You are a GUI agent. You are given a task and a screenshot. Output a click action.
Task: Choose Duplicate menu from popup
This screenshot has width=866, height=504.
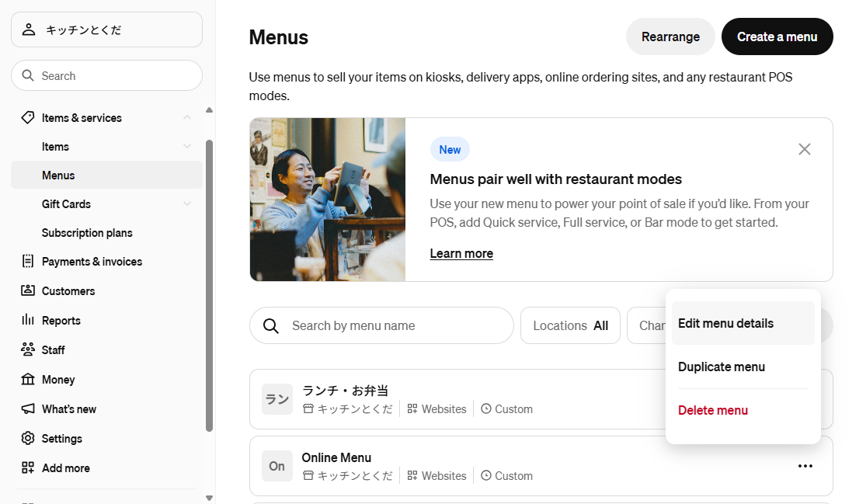tap(743, 367)
